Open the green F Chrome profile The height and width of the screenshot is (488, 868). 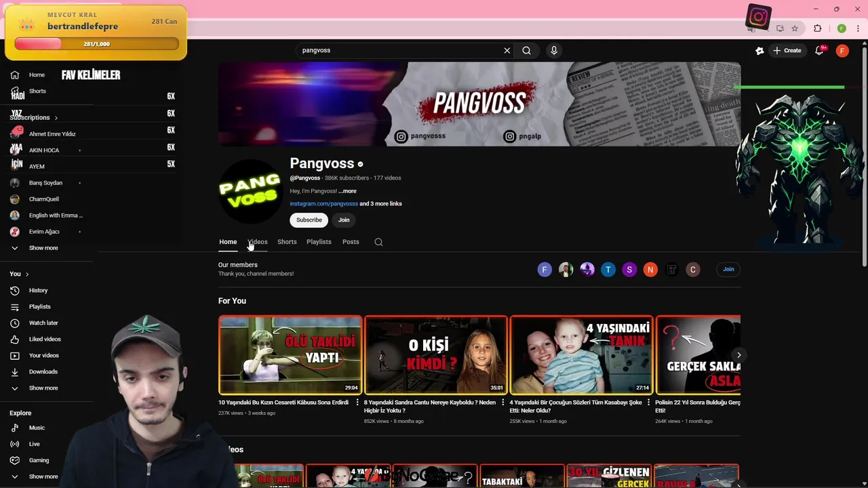842,28
